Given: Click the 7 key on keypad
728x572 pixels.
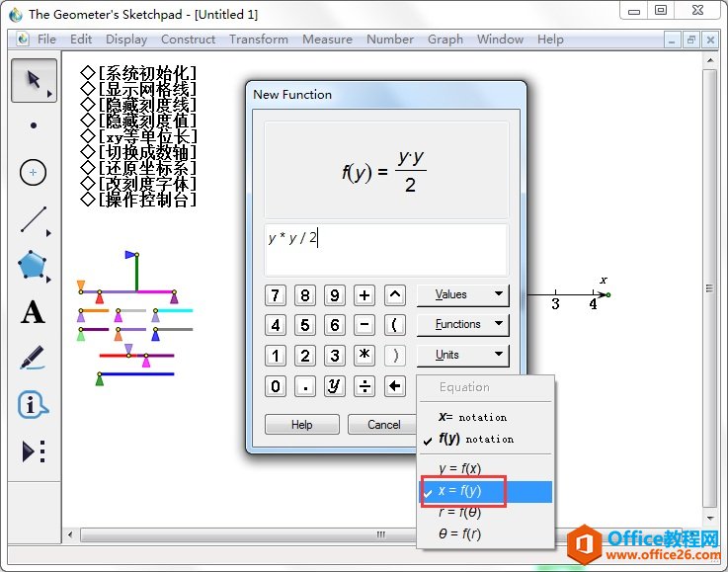Looking at the screenshot, I should click(276, 295).
